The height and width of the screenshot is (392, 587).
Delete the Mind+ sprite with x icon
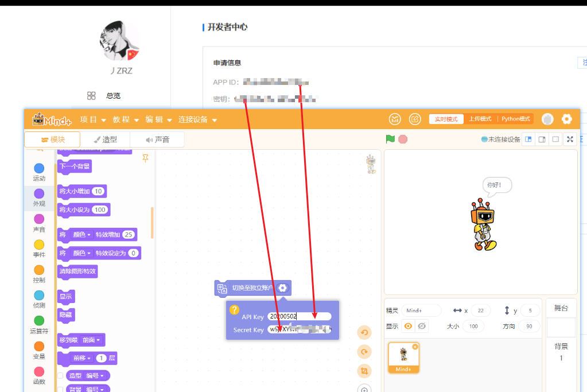point(415,347)
